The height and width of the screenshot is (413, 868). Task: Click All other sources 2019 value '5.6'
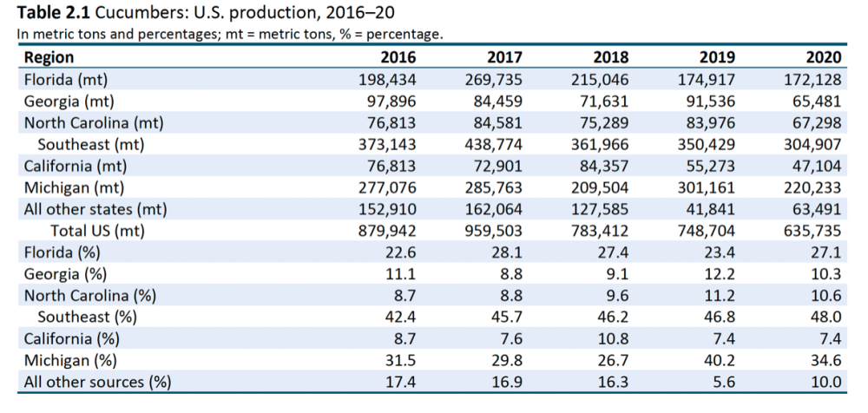tap(724, 382)
